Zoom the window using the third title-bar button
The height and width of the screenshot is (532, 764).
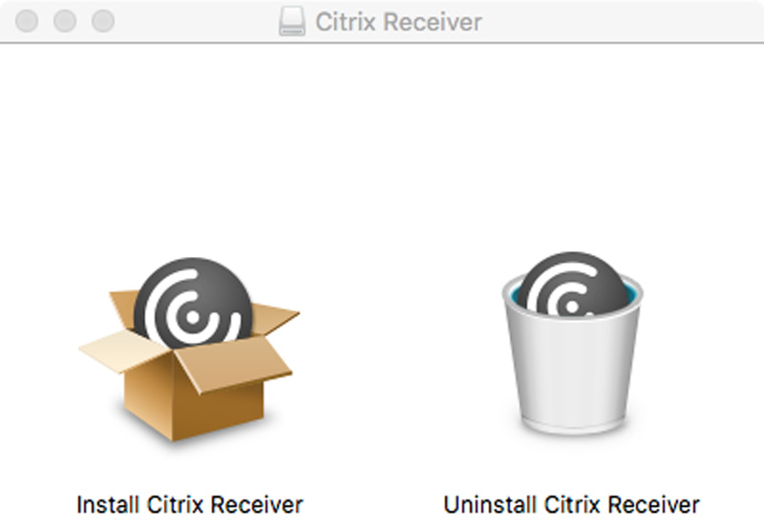(x=103, y=21)
